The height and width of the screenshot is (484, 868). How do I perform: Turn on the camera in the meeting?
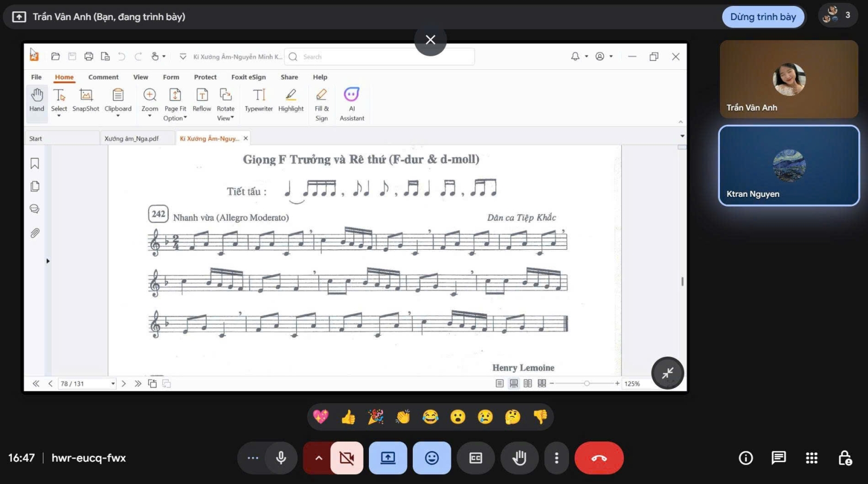pos(347,458)
